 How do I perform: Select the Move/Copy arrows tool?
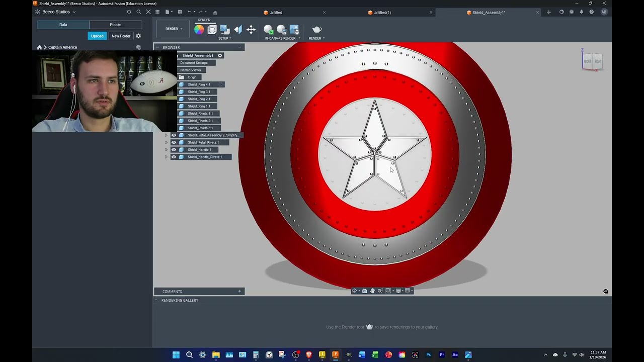tap(251, 30)
